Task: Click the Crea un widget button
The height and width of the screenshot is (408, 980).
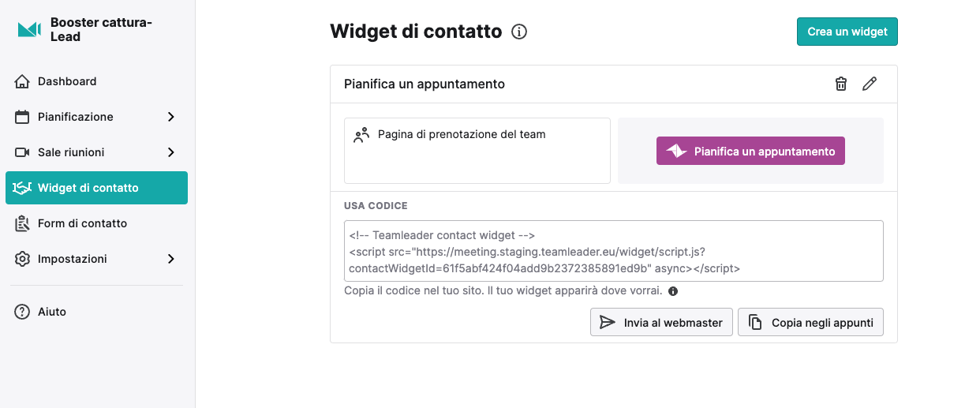Action: 847,32
